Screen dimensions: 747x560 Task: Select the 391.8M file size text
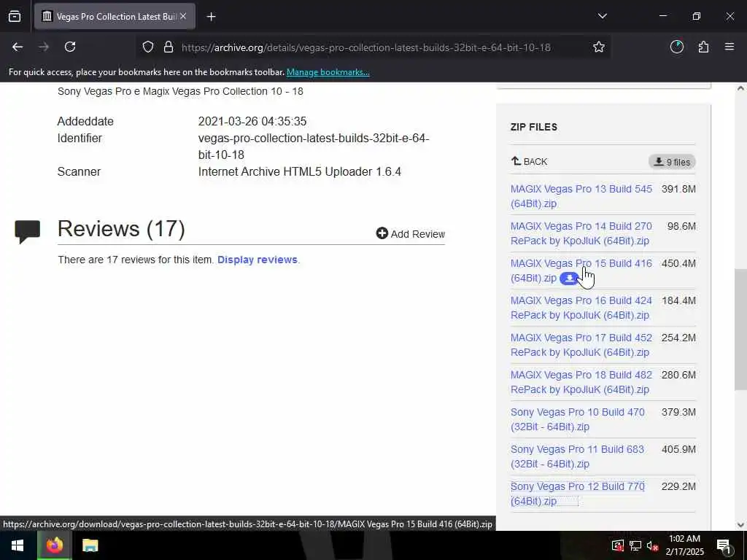[678, 189]
